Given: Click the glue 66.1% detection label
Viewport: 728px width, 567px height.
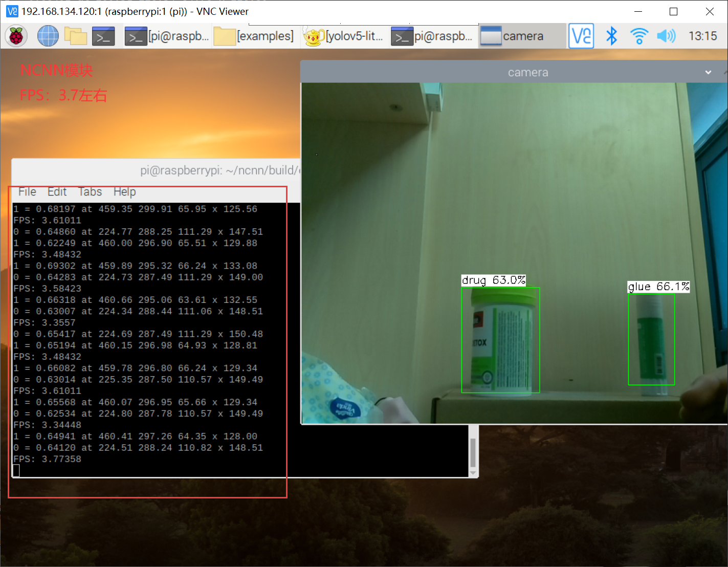Looking at the screenshot, I should [658, 287].
